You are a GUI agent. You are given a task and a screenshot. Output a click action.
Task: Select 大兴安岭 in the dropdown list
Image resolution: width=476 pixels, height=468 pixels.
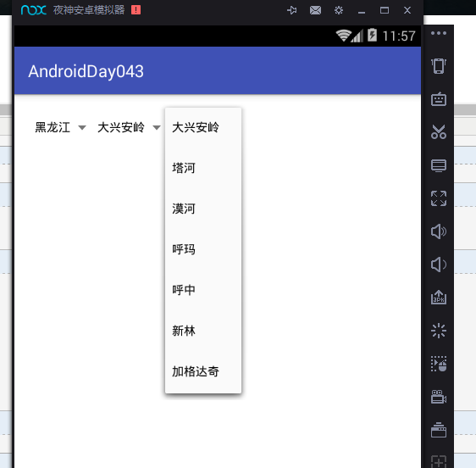click(203, 127)
